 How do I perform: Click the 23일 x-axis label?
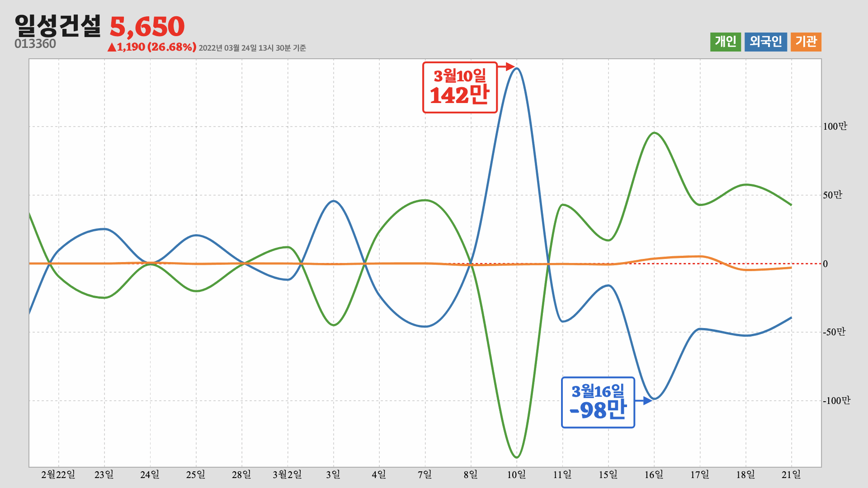(x=104, y=474)
